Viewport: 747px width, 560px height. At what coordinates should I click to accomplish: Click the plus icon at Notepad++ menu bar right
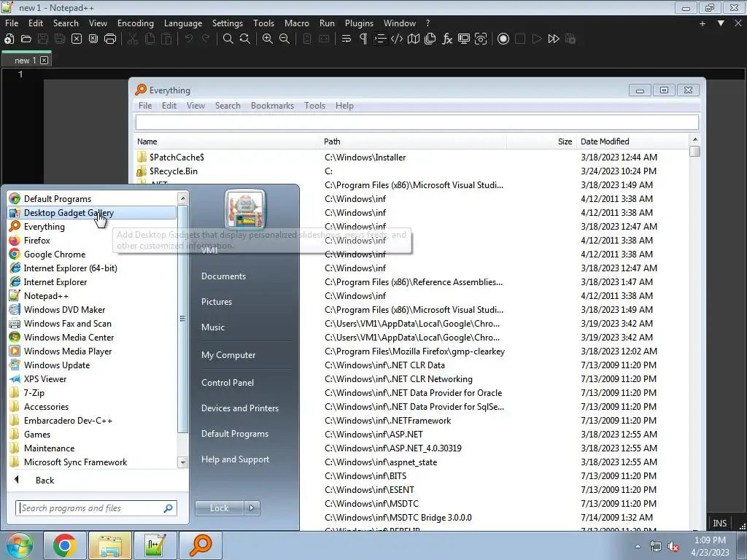pyautogui.click(x=703, y=23)
